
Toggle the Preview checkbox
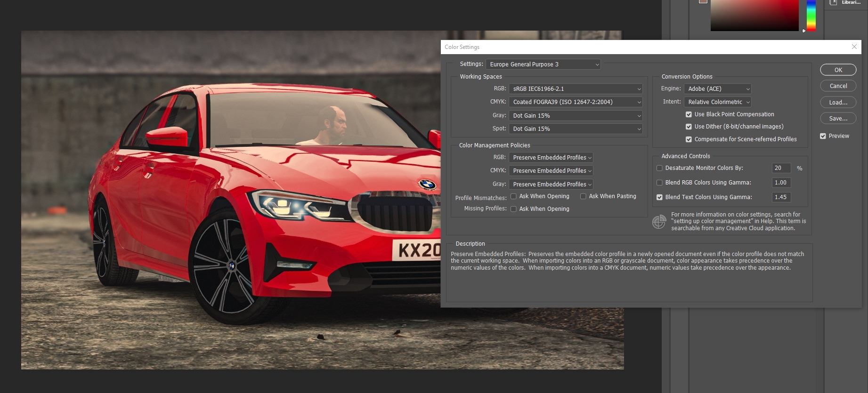coord(823,136)
